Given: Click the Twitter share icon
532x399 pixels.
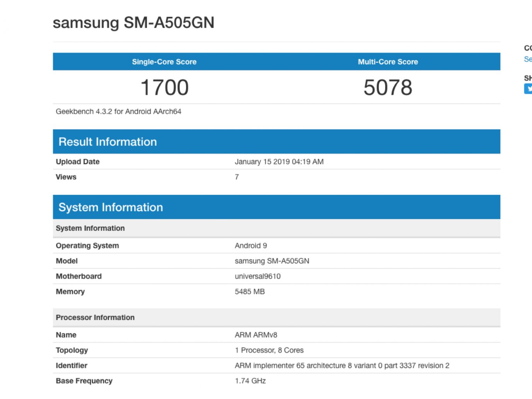Looking at the screenshot, I should 528,89.
